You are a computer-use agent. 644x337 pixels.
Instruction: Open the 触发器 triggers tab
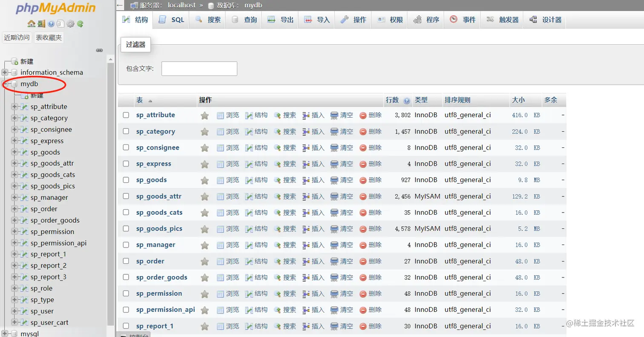(503, 20)
